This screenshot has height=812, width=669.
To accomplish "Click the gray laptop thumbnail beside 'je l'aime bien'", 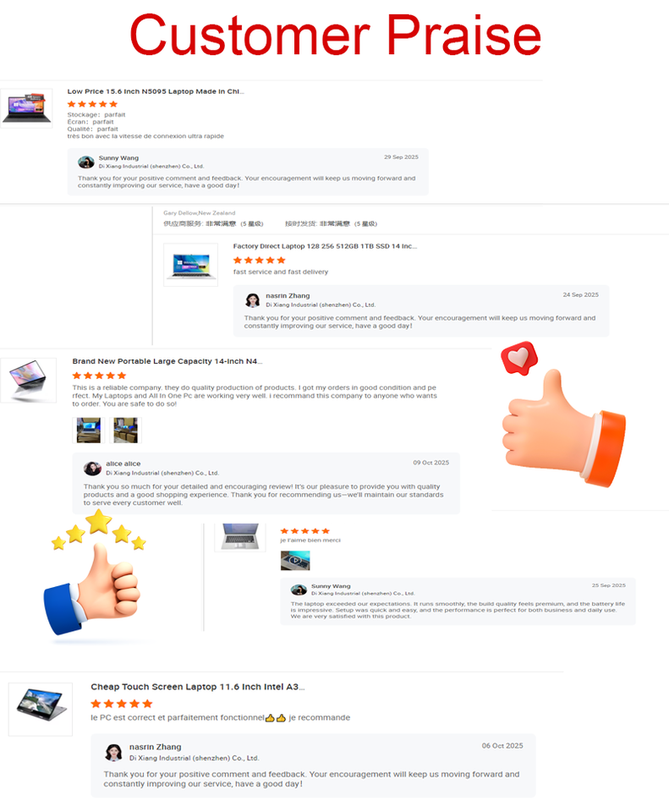I will [x=240, y=537].
